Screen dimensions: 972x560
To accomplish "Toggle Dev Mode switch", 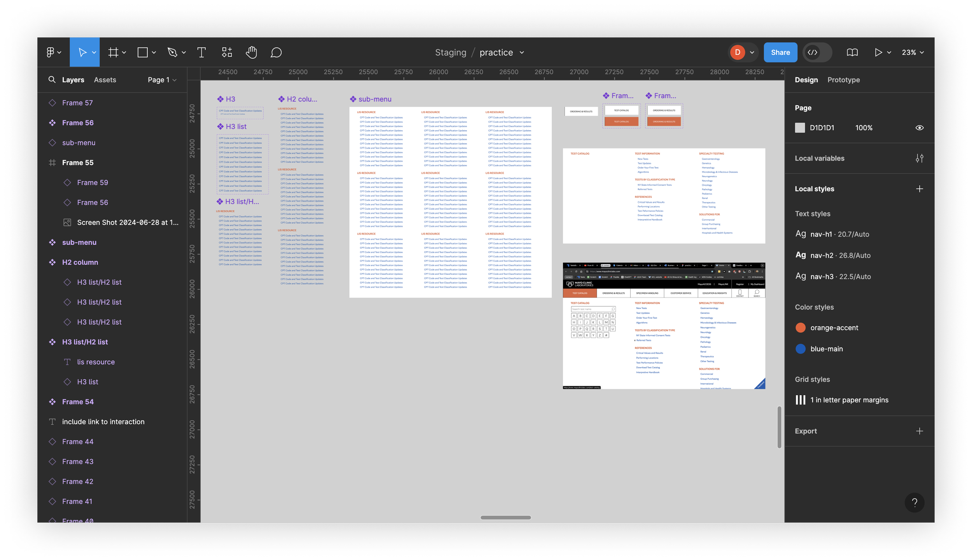I will (x=817, y=52).
